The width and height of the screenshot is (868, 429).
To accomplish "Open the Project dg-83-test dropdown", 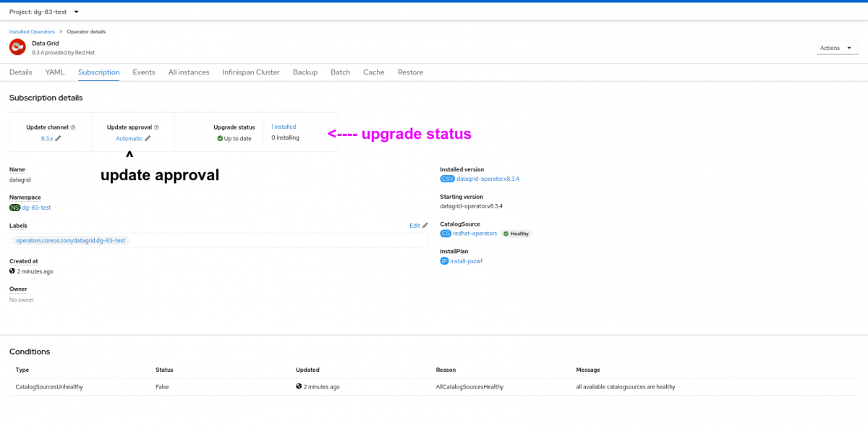I will click(44, 12).
